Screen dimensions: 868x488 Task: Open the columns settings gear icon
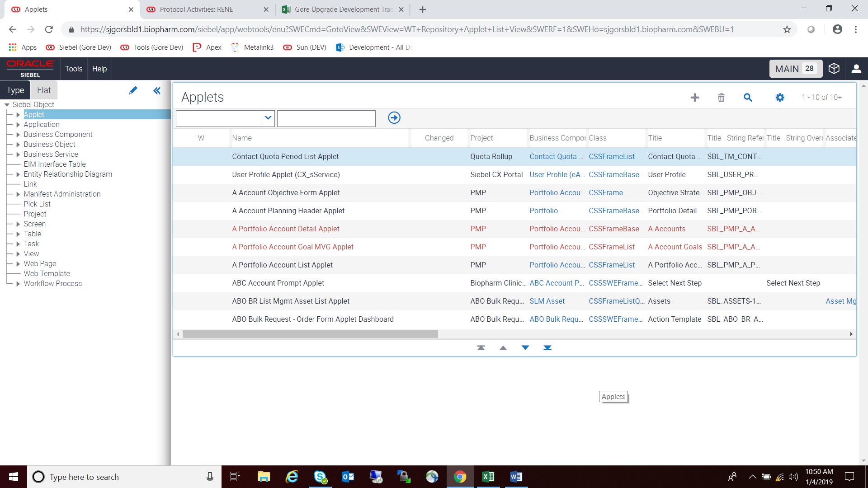pos(780,97)
